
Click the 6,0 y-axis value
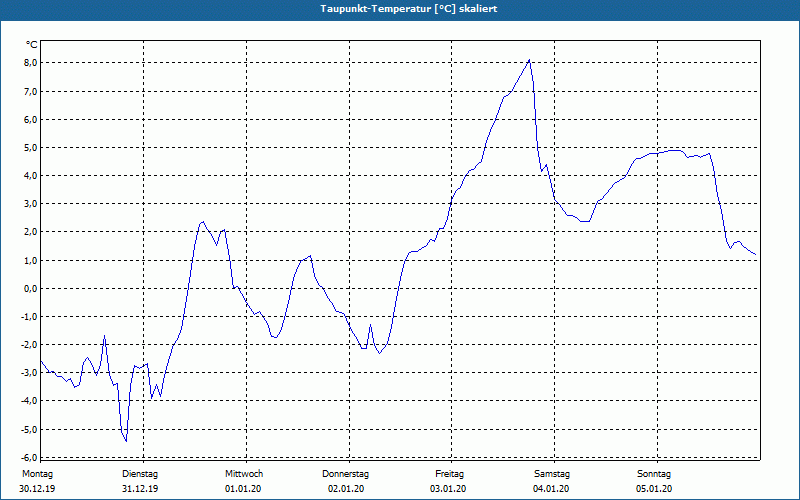(30, 119)
